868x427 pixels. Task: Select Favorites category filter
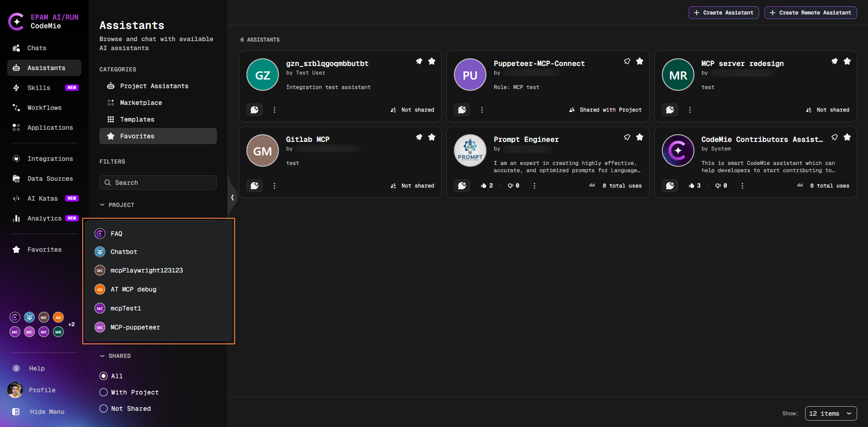click(x=158, y=136)
